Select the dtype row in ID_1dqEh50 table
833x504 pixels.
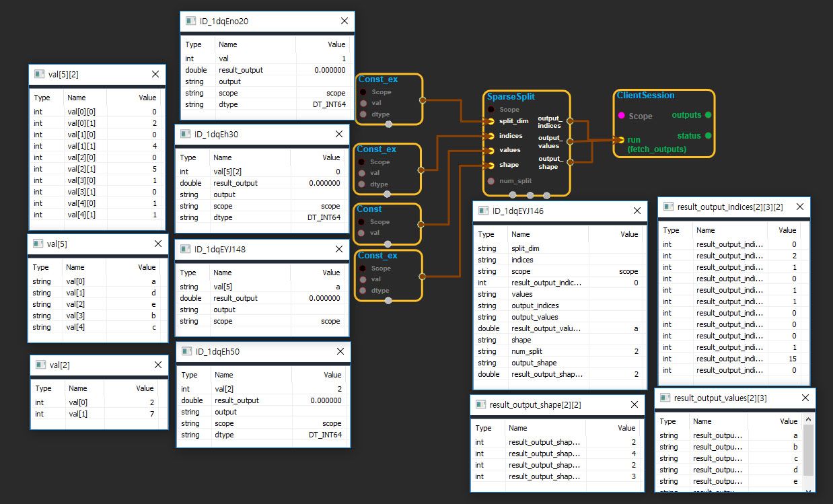click(x=262, y=435)
